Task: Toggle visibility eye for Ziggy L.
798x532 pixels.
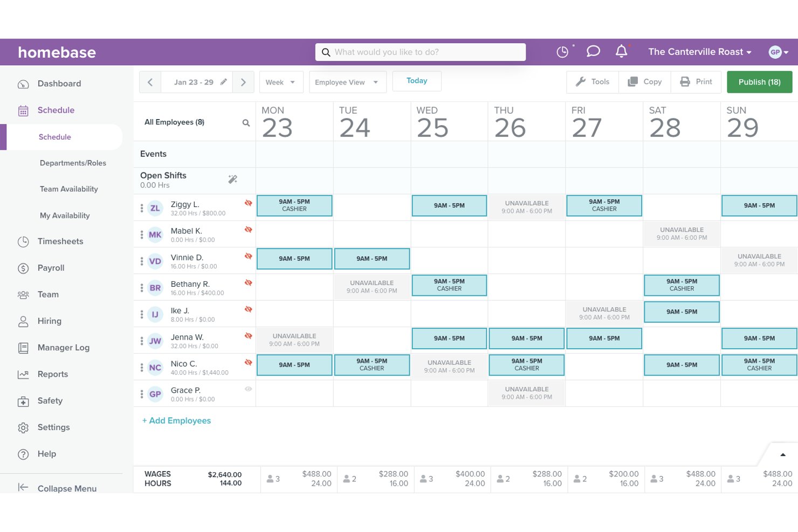Action: point(248,203)
